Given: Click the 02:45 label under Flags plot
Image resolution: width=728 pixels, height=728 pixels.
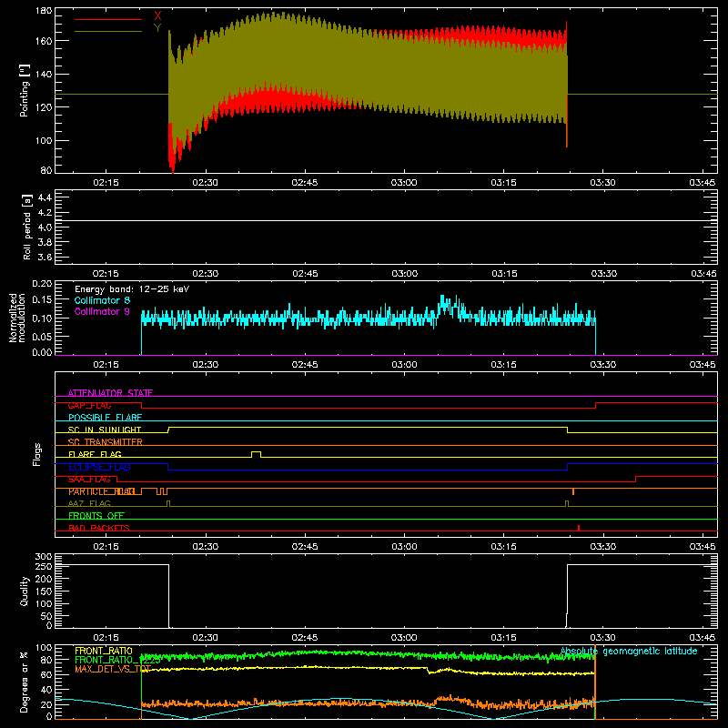Looking at the screenshot, I should pos(305,547).
